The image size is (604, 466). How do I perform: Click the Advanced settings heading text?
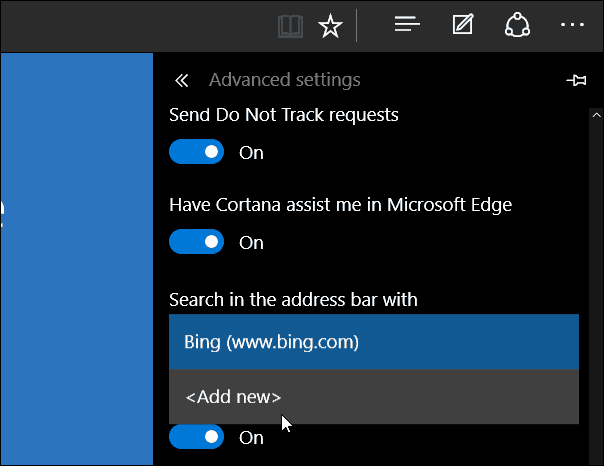click(285, 80)
